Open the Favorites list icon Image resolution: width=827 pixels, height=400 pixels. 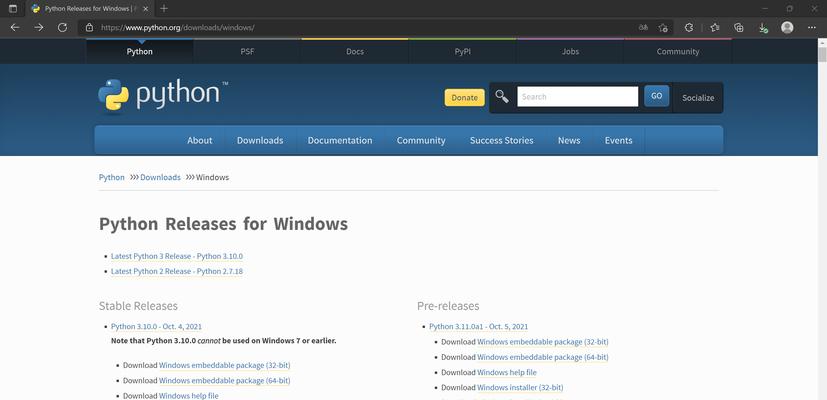coord(715,27)
